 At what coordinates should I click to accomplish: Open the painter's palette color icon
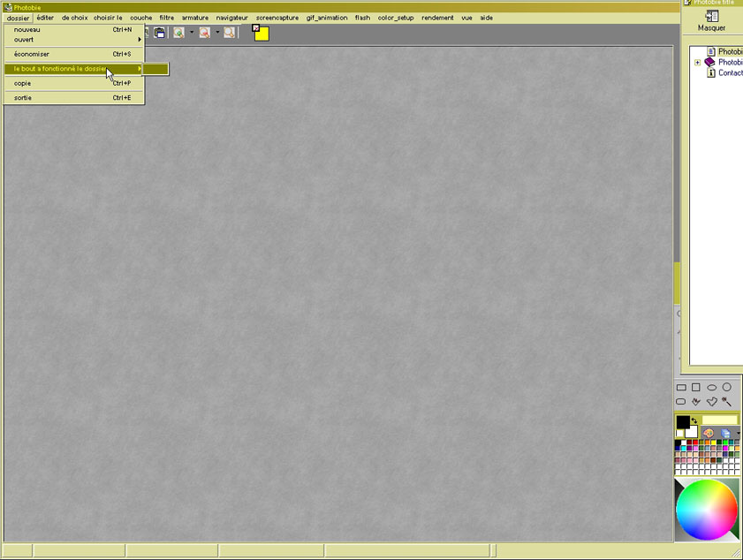pyautogui.click(x=709, y=433)
